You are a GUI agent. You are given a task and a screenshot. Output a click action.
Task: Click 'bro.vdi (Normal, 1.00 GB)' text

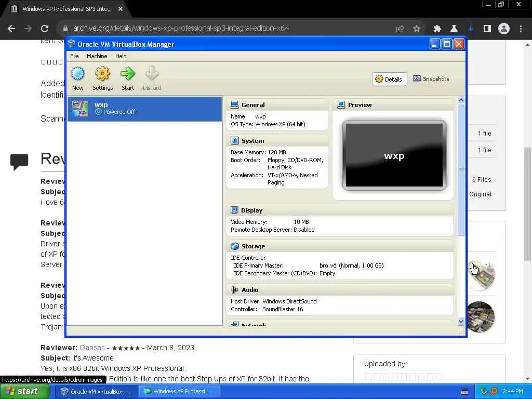pyautogui.click(x=352, y=265)
